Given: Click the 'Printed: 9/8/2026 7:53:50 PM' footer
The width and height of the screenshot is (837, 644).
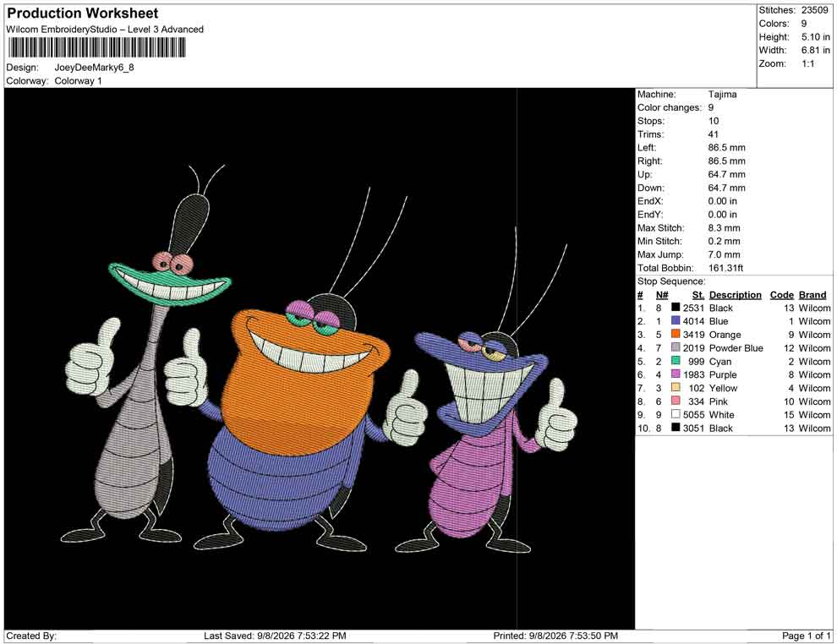Looking at the screenshot, I should click(555, 636).
